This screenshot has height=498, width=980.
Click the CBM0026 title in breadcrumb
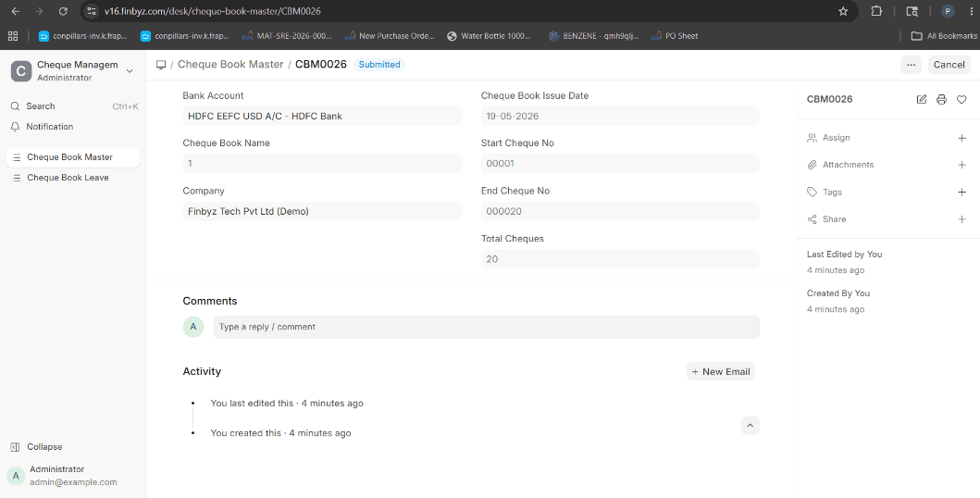click(x=320, y=65)
